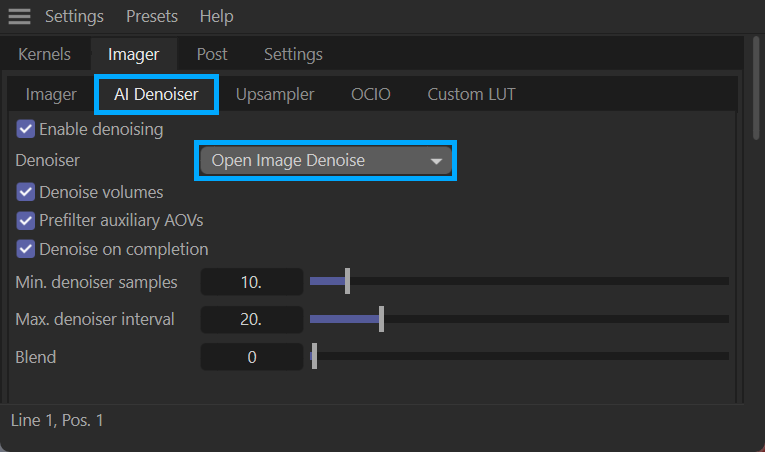
Task: Click the Max. denoiser interval value field
Action: [252, 320]
